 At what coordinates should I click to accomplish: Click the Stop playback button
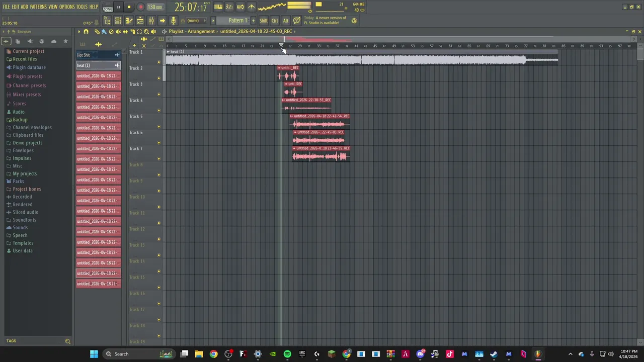pos(129,8)
